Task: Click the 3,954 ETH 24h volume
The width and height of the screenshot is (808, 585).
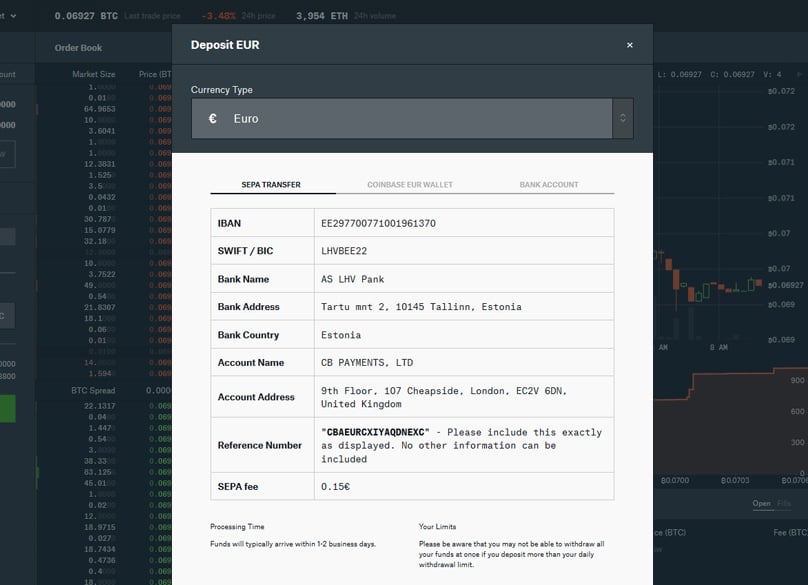Action: pos(322,16)
